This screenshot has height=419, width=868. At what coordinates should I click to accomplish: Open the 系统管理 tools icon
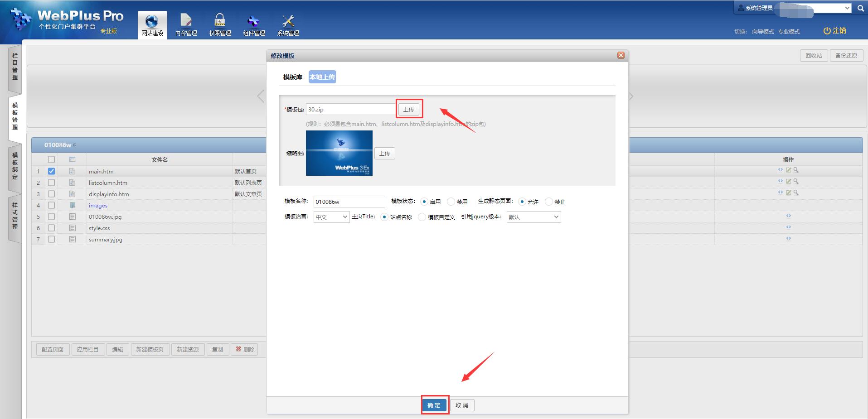click(288, 21)
